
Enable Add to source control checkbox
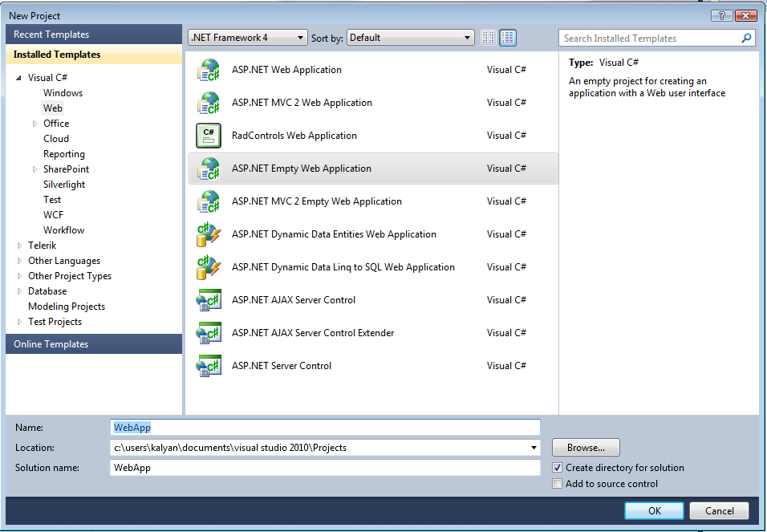pos(557,484)
